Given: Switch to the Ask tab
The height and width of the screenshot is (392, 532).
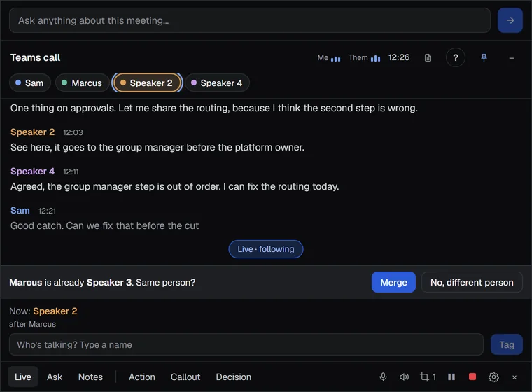Looking at the screenshot, I should (x=55, y=377).
